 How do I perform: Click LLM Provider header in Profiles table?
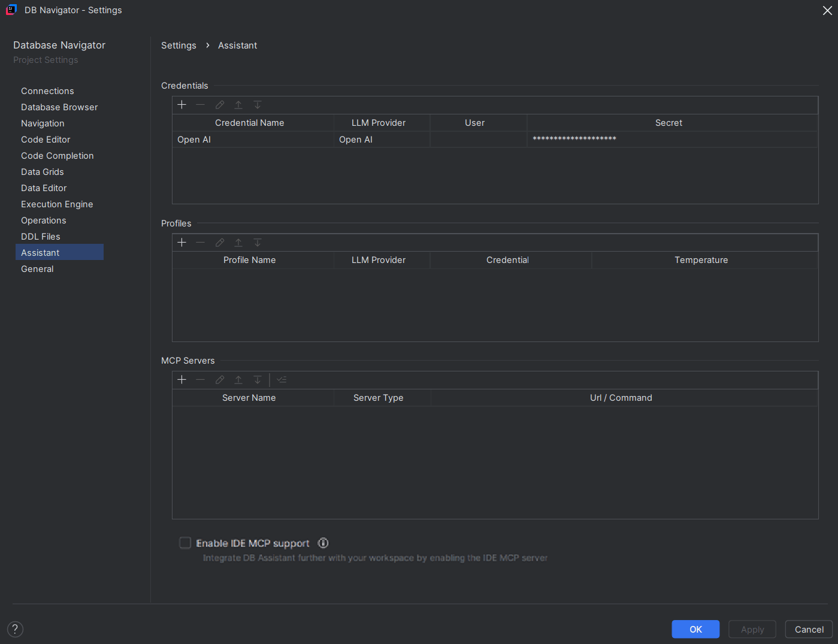(x=382, y=260)
